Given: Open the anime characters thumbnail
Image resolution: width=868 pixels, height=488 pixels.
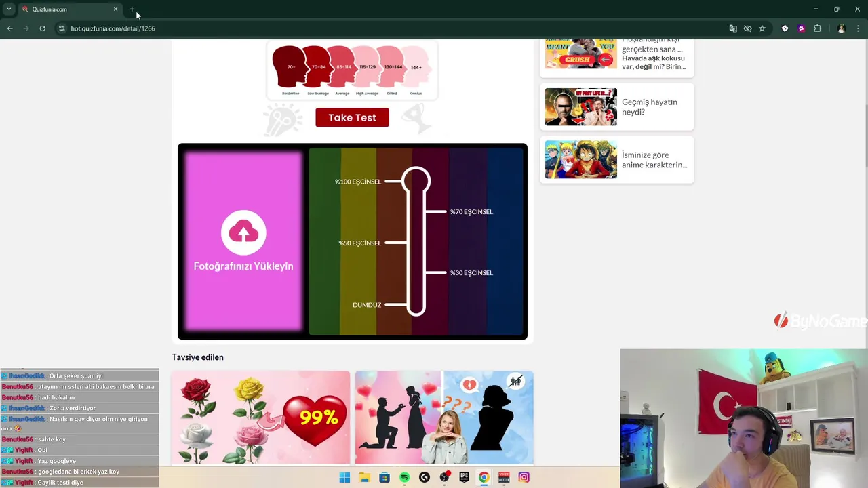Looking at the screenshot, I should [581, 159].
